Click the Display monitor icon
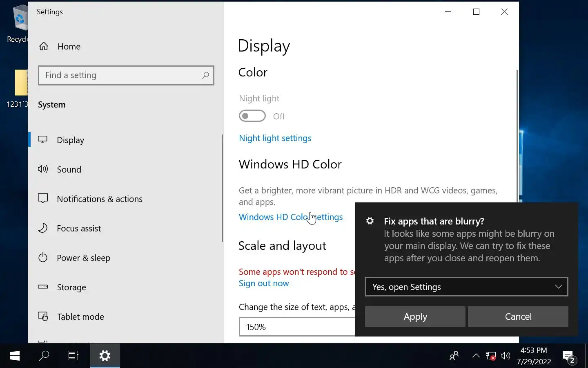588x368 pixels. coord(43,139)
